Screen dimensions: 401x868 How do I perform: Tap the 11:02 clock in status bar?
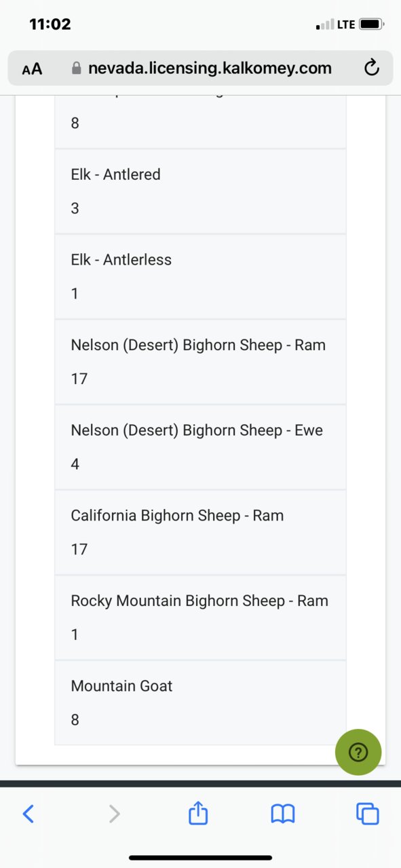point(50,24)
